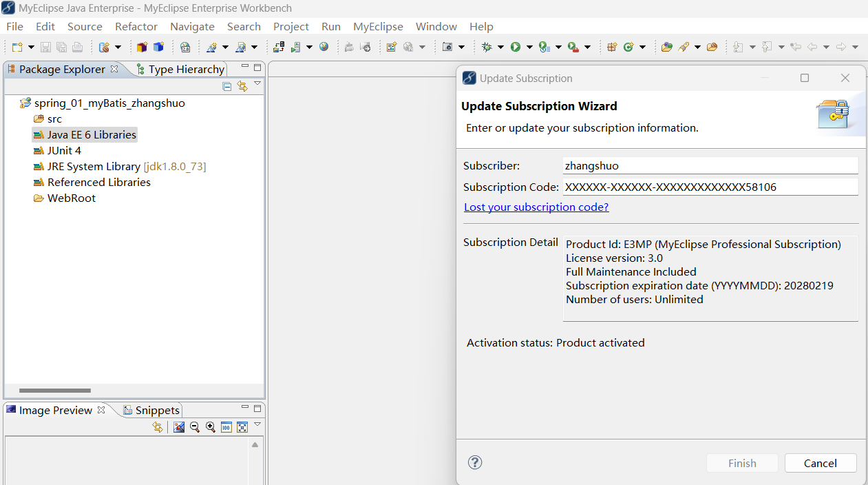Click the Help question mark icon
This screenshot has height=485, width=868.
[475, 462]
